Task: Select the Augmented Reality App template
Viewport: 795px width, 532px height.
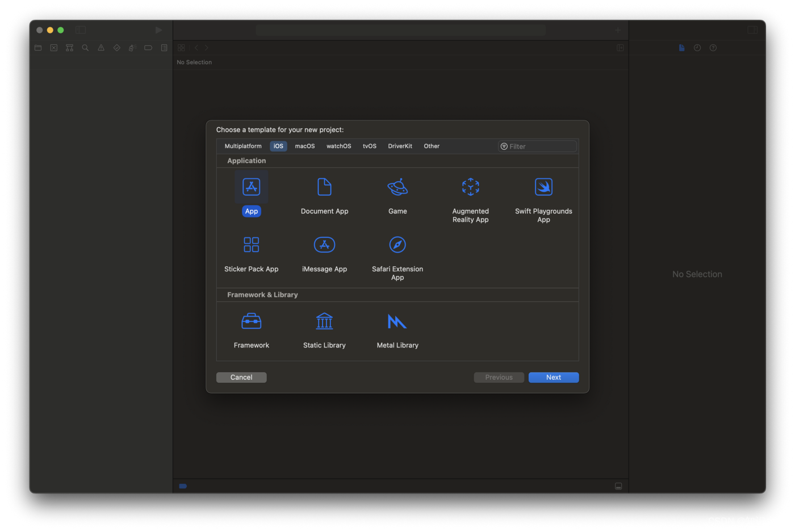Action: [x=470, y=199]
